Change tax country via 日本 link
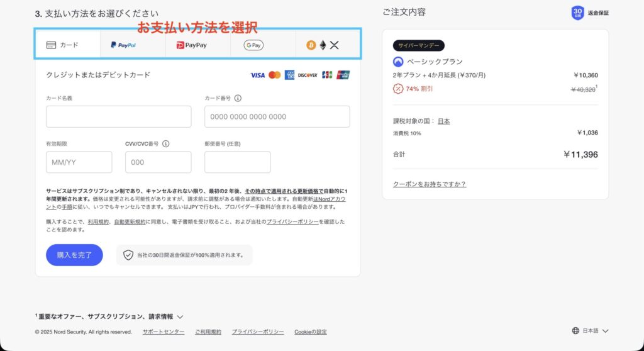644x351 pixels. pyautogui.click(x=444, y=121)
